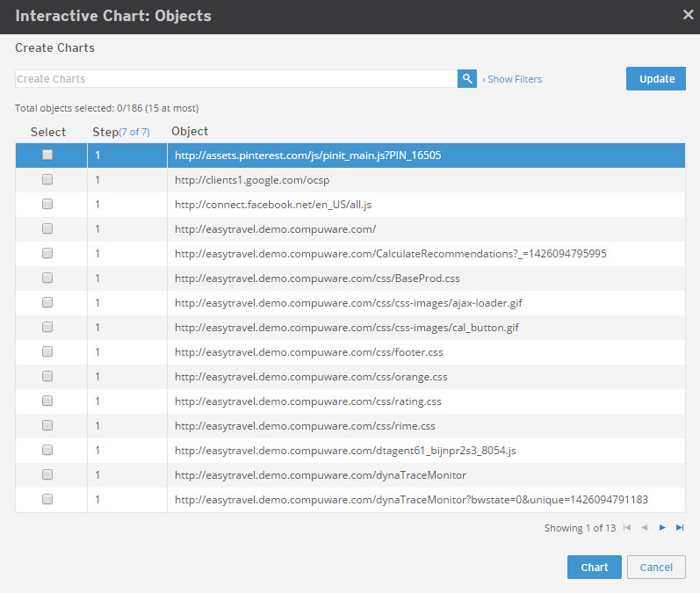Focus the Create Charts search field
This screenshot has width=700, height=593.
[x=236, y=78]
